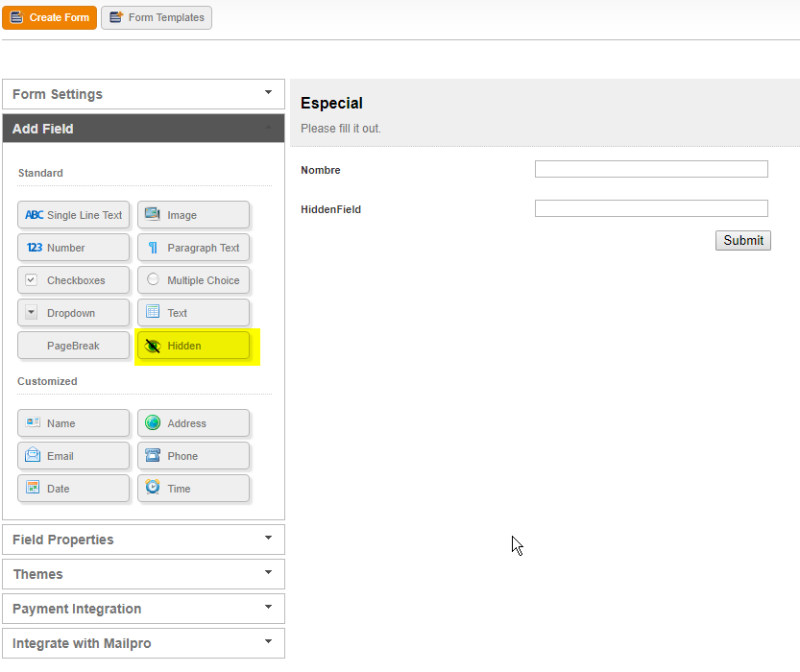Add a Checkboxes field
Image resolution: width=800 pixels, height=672 pixels.
click(x=73, y=280)
